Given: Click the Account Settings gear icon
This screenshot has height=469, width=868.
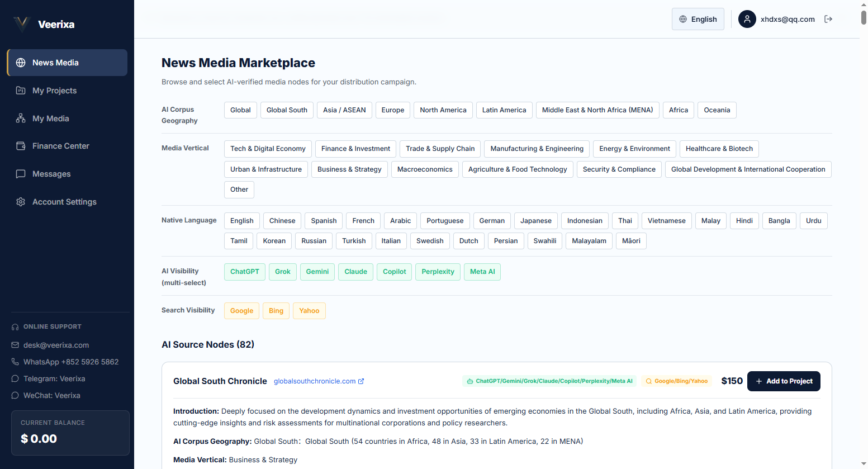Looking at the screenshot, I should click(x=21, y=202).
